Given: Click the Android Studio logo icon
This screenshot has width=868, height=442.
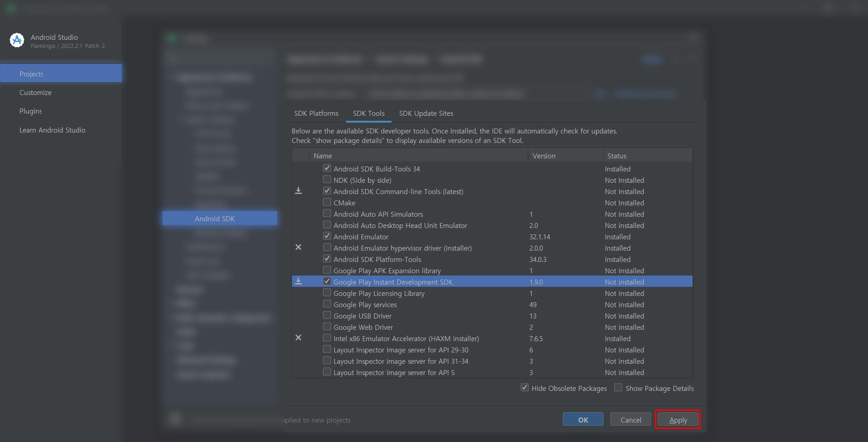Looking at the screenshot, I should point(17,40).
